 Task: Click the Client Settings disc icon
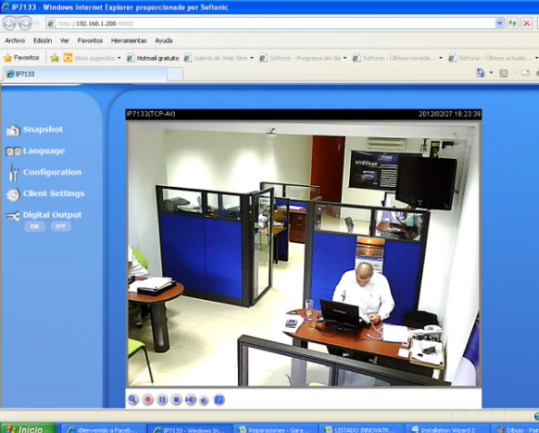[13, 195]
